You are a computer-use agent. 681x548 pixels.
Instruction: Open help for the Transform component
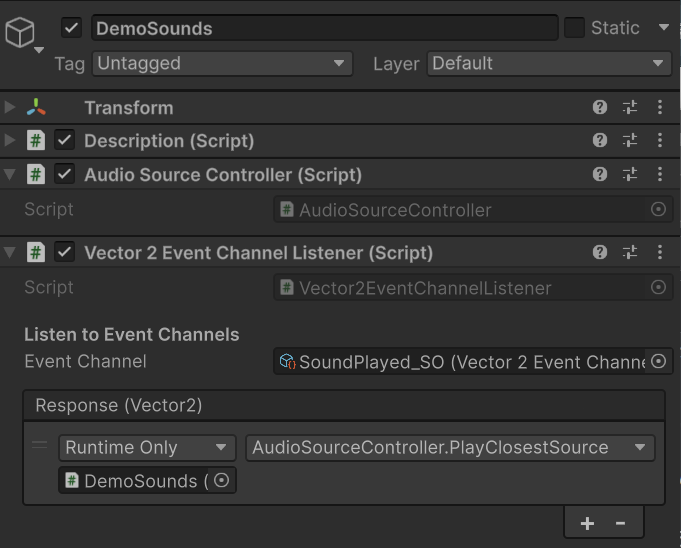600,107
